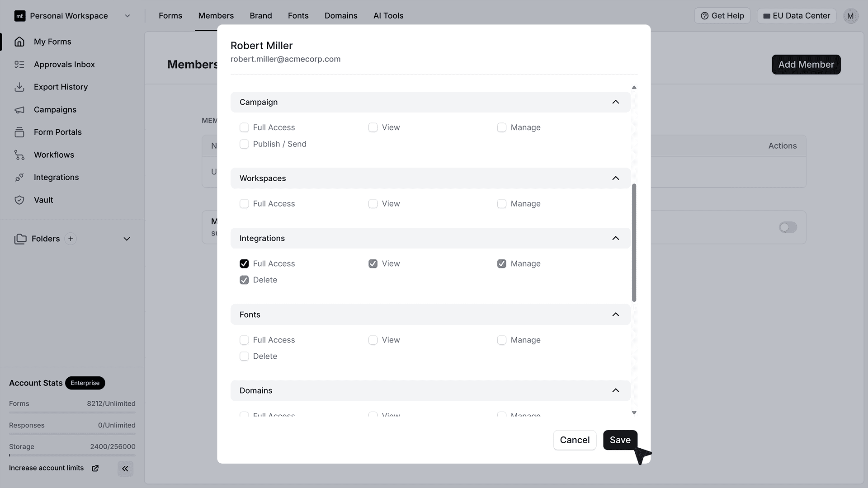Collapse the Fonts section
Image resolution: width=868 pixels, height=488 pixels.
coord(616,314)
